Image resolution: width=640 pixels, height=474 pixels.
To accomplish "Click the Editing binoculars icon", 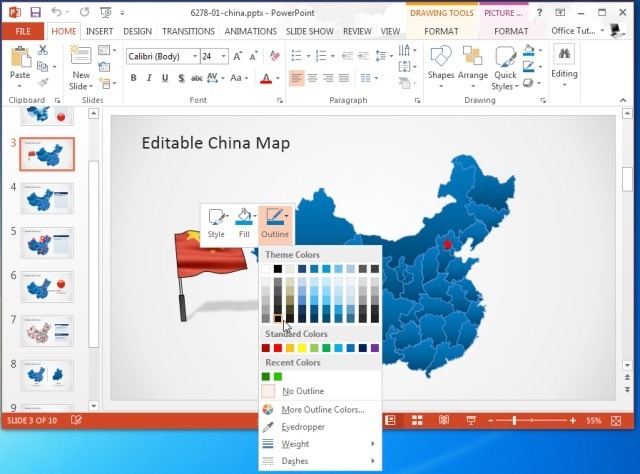I will tap(564, 54).
